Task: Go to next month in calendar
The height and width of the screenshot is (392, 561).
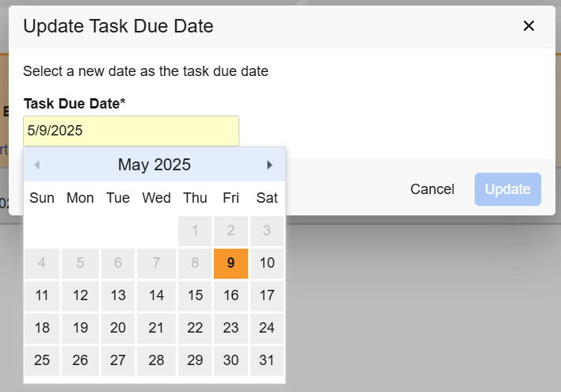Action: pos(269,165)
